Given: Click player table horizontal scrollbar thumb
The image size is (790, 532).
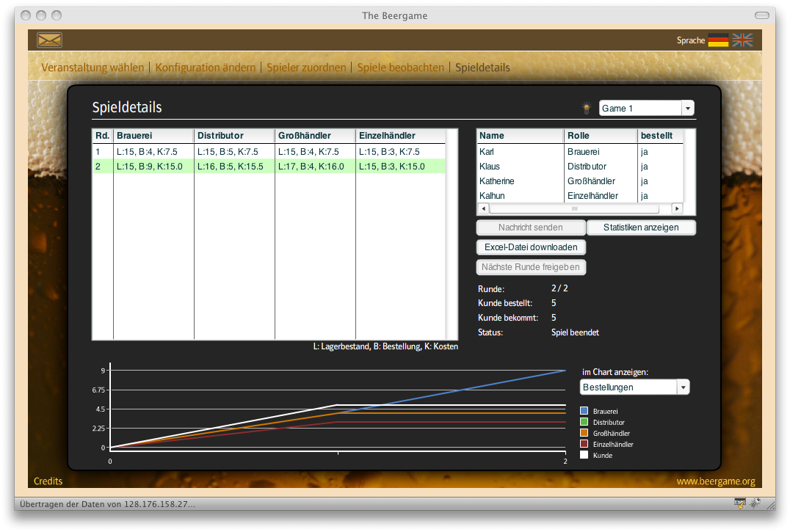Looking at the screenshot, I should pos(574,208).
